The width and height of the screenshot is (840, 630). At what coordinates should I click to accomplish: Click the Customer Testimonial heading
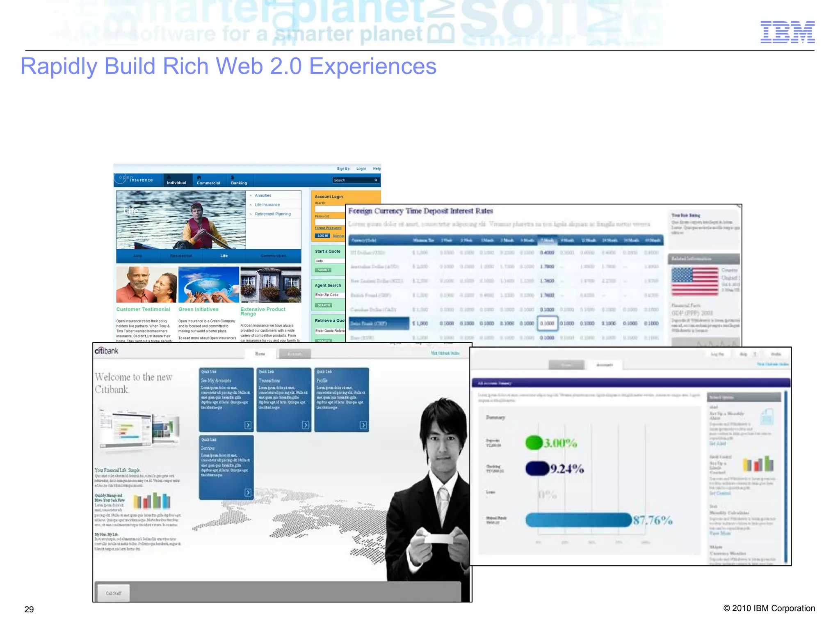tap(143, 309)
